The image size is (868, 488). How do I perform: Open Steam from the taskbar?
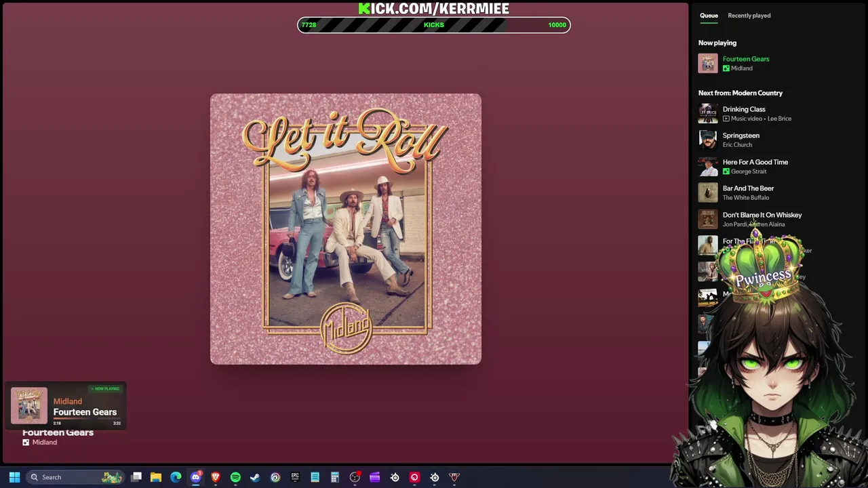pos(255,477)
